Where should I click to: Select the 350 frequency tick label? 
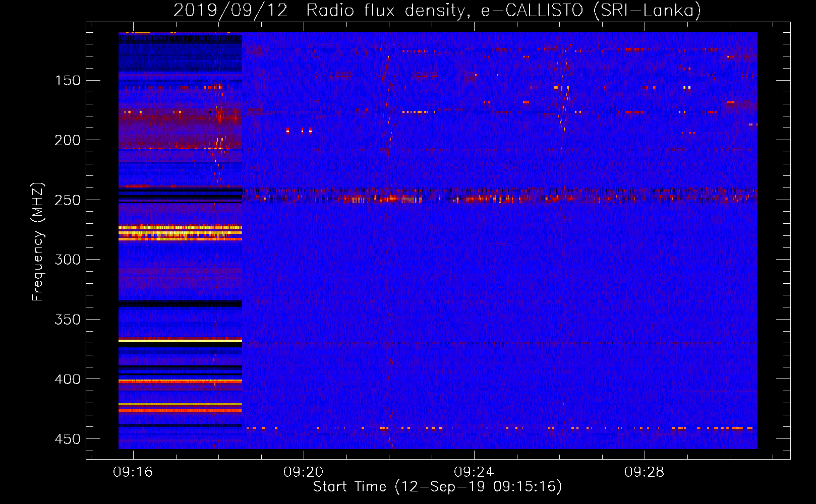pos(68,320)
